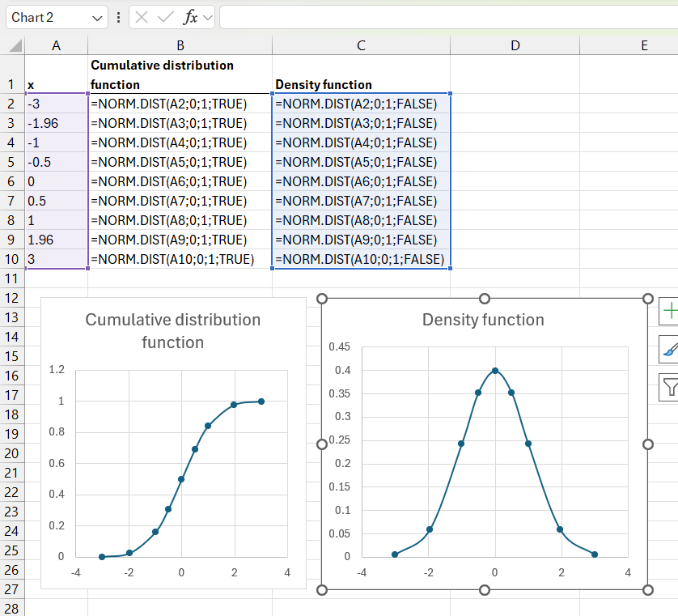Click the Density function chart title

(483, 320)
